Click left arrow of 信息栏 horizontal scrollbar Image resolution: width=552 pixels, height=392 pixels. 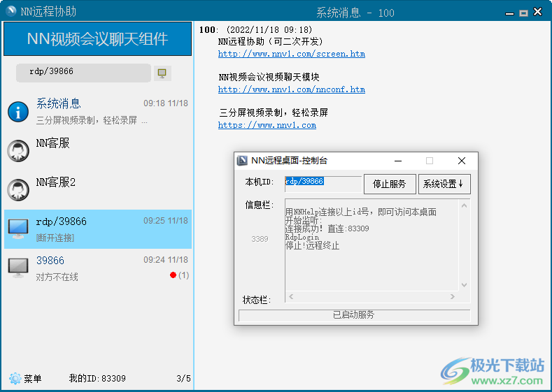pos(291,297)
